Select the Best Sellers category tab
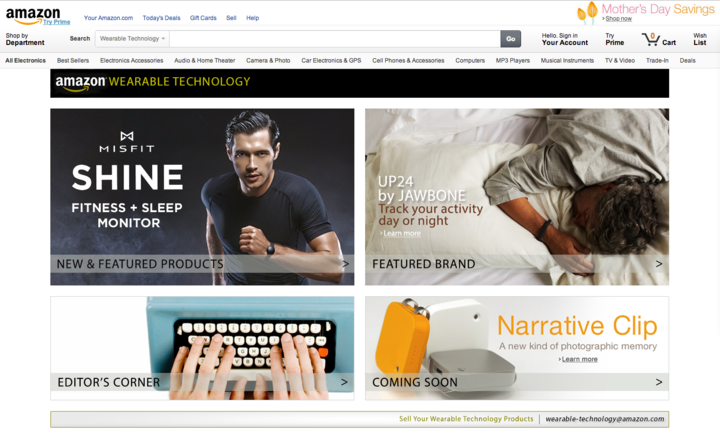Viewport: 720px width, 436px height. coord(73,60)
